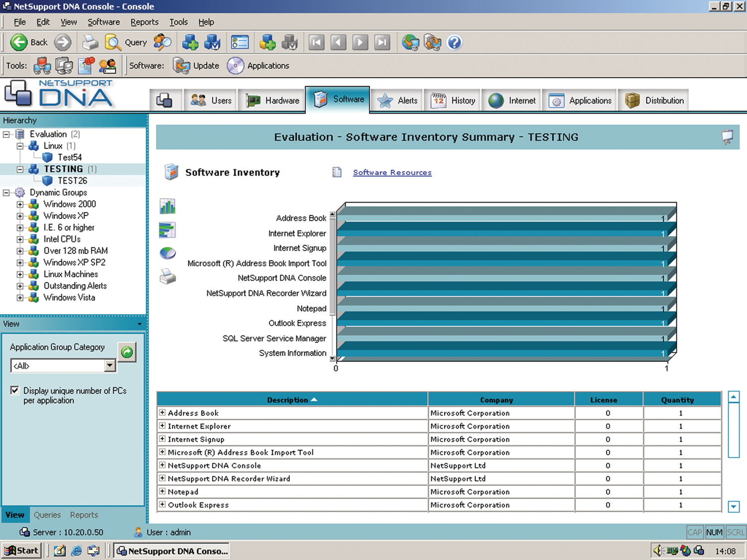
Task: Click the green Back arrow button
Action: pyautogui.click(x=19, y=43)
